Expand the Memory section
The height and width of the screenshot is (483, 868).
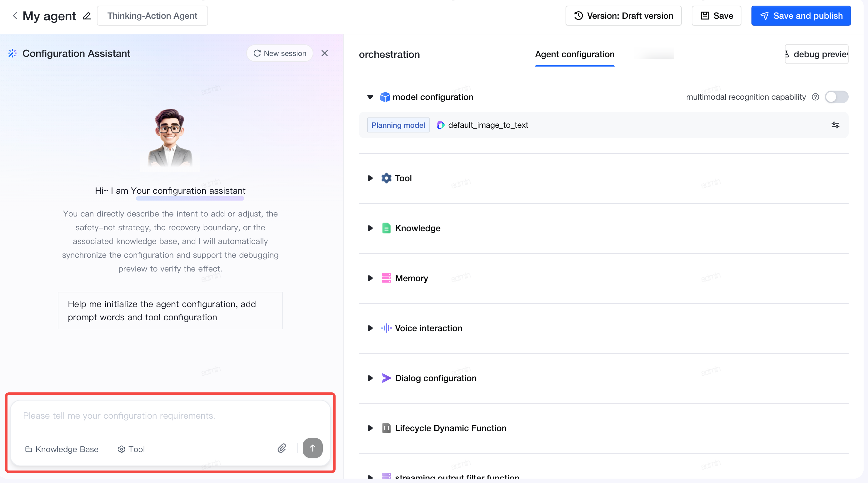(370, 278)
